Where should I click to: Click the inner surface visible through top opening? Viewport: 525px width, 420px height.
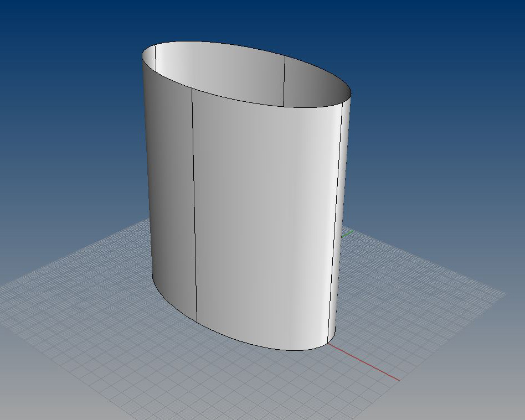coord(233,72)
